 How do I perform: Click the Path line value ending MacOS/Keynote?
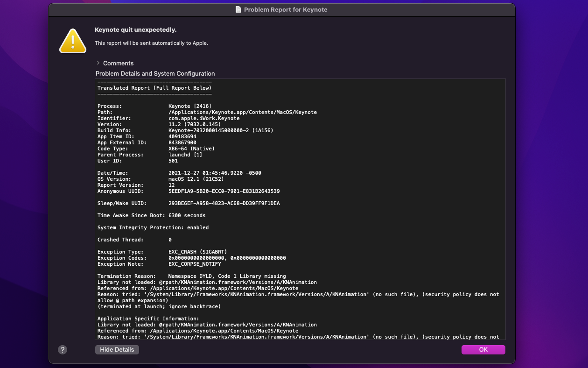tap(243, 112)
